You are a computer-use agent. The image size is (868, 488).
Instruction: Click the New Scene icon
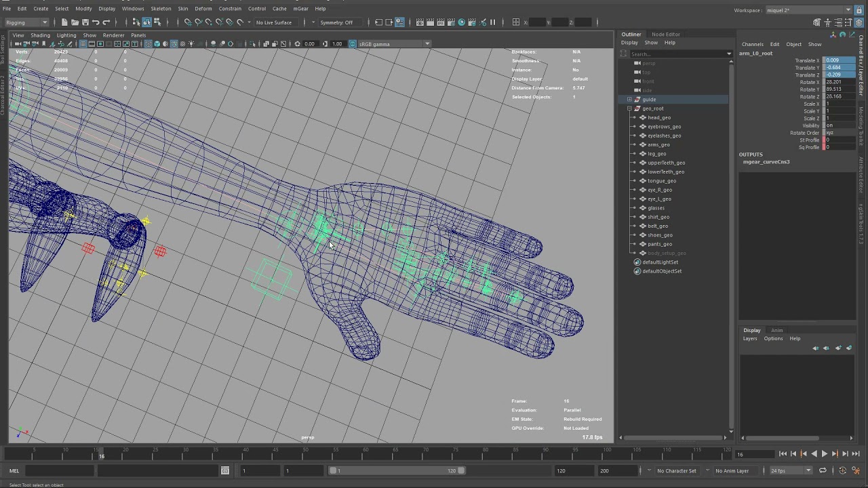pos(64,22)
